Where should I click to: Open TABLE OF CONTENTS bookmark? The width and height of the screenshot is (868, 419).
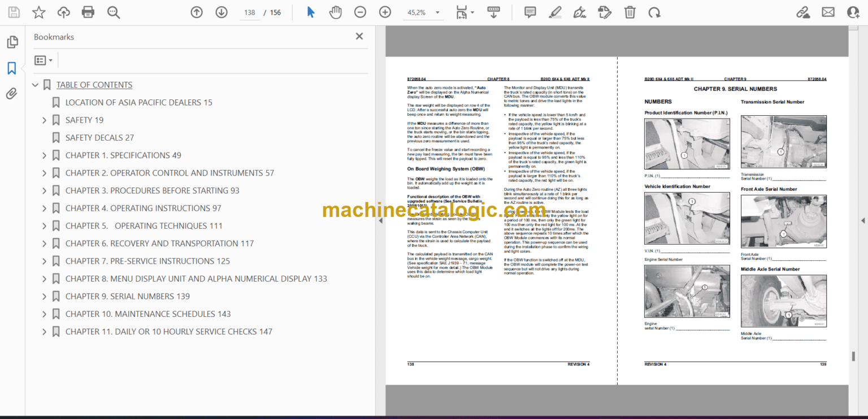click(x=94, y=84)
